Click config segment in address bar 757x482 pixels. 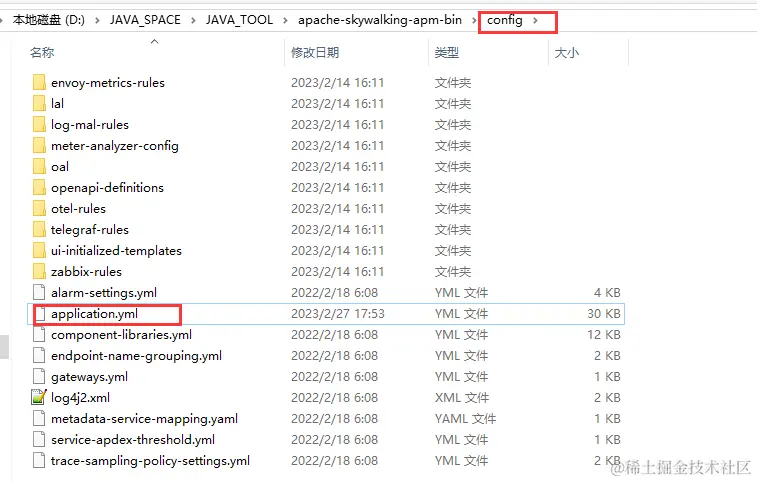[x=505, y=20]
